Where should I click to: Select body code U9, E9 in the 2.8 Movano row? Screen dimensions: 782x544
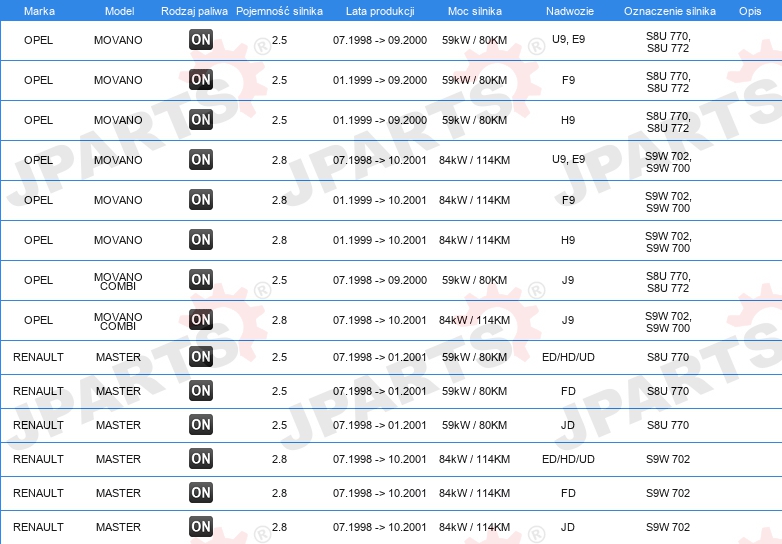click(569, 159)
